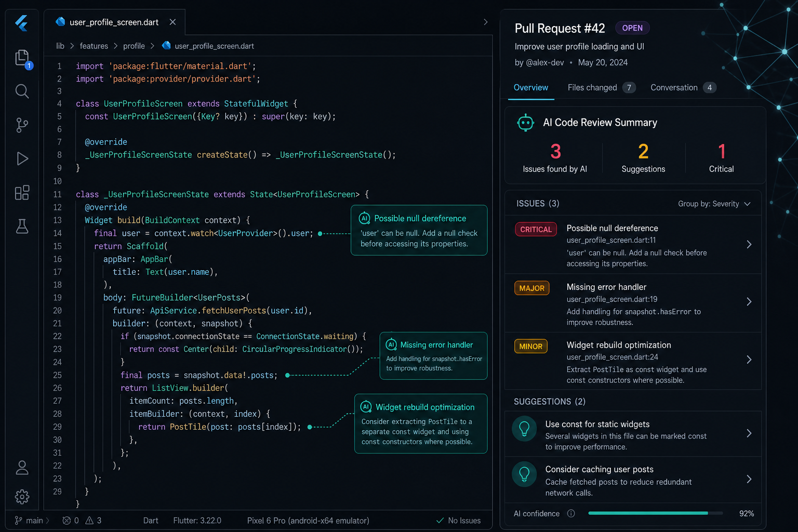The image size is (798, 532).
Task: Click the 3 Issues found by AI stat
Action: point(555,158)
